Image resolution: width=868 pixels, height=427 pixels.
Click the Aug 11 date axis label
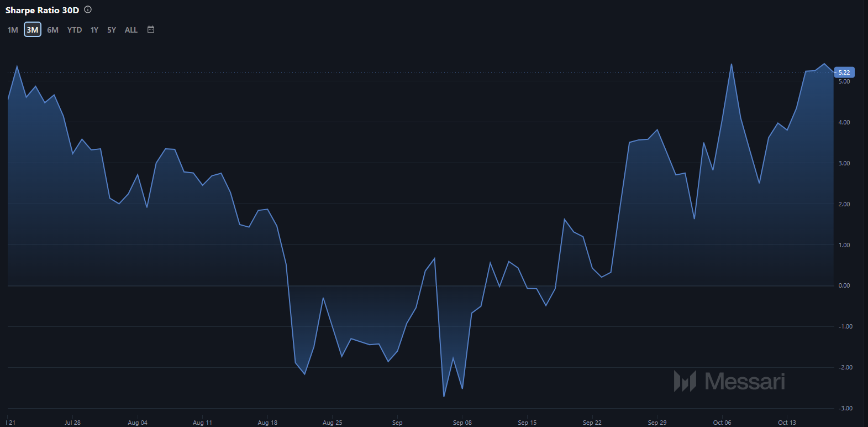202,423
